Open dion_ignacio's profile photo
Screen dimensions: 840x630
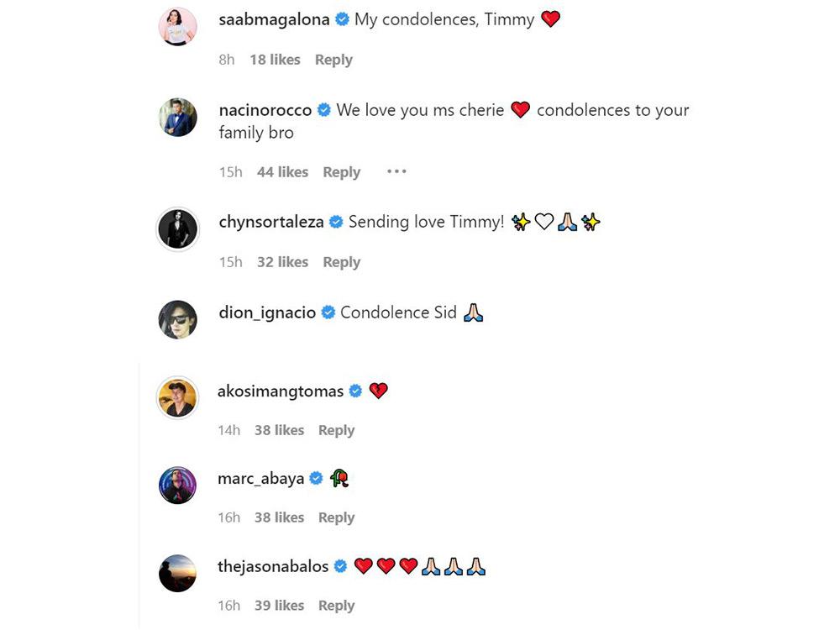[x=178, y=320]
